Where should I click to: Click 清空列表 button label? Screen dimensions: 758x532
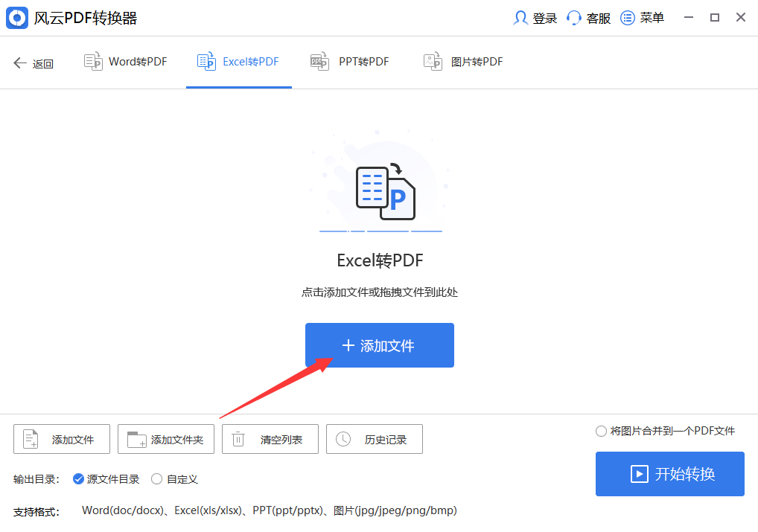pos(281,440)
